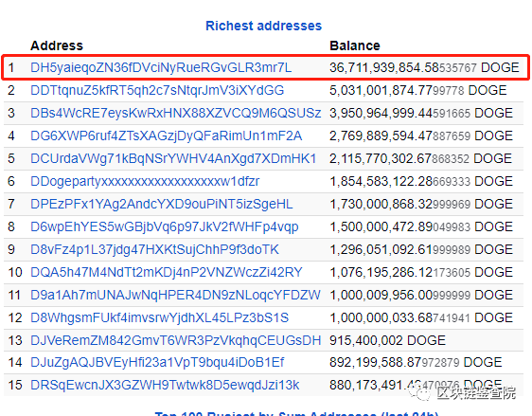The width and height of the screenshot is (532, 416).
Task: Select balance 892,199,588.87972879 DOGE
Action: tap(416, 362)
